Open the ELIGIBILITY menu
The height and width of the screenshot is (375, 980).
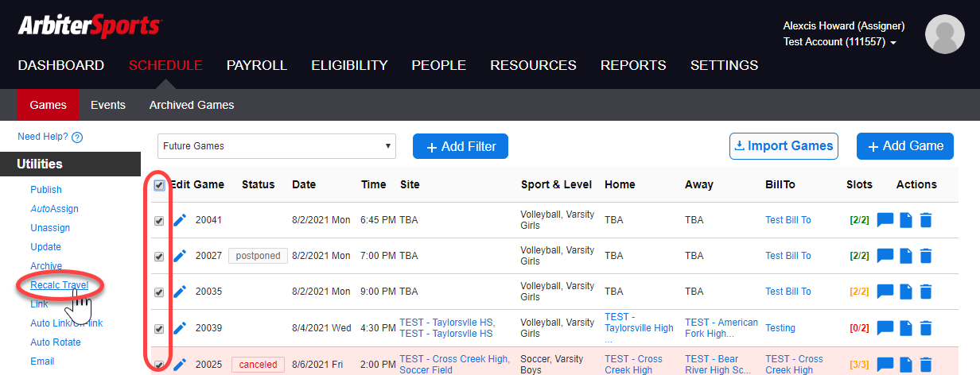349,65
